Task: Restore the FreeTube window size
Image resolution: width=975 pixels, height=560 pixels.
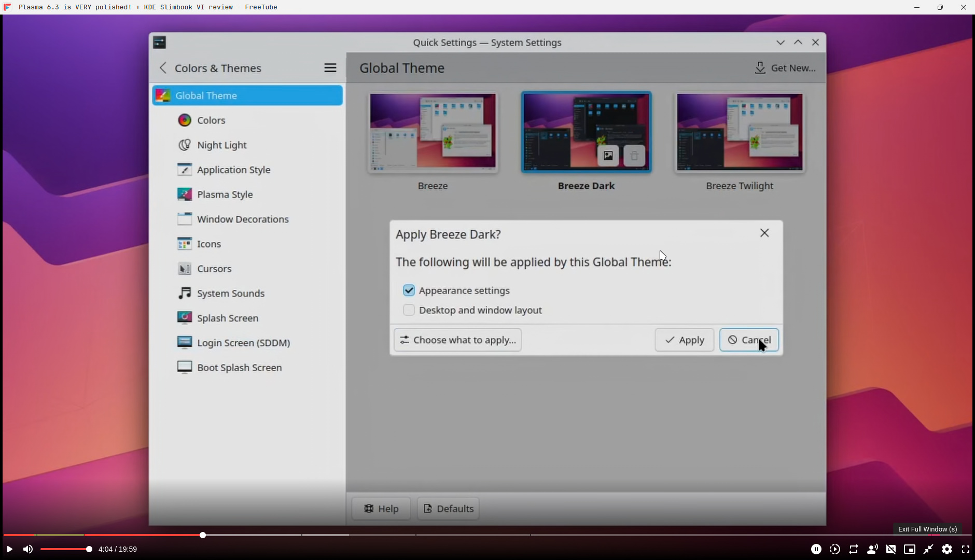Action: [940, 7]
